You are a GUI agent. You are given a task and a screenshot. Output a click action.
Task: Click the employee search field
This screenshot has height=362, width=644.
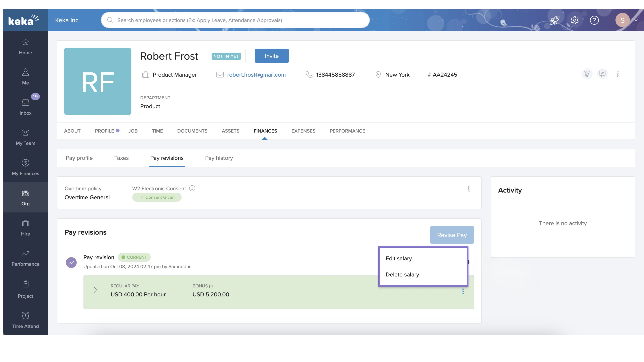point(235,20)
